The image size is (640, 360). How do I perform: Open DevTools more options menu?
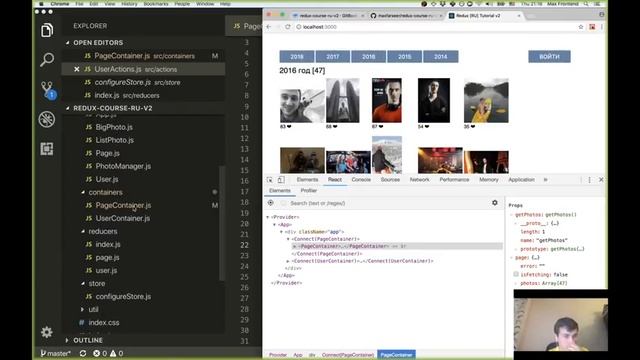pyautogui.click(x=589, y=180)
